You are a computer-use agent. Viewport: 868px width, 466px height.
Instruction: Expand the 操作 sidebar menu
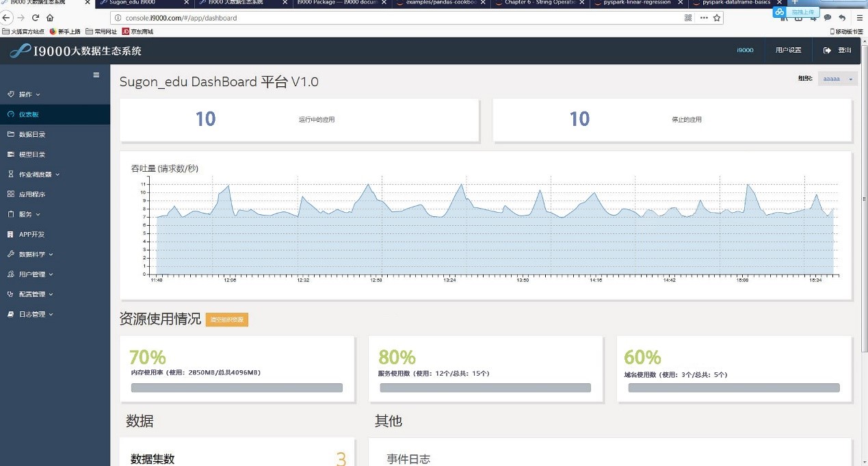(24, 94)
